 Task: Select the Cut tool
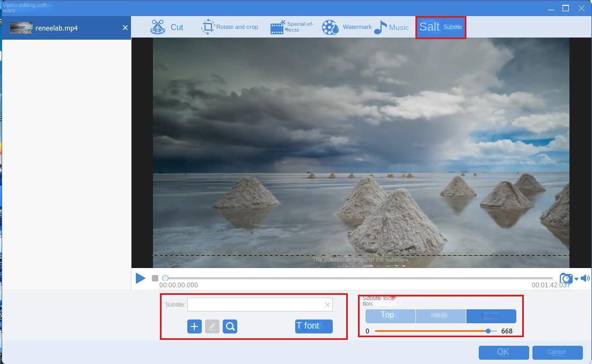click(169, 26)
